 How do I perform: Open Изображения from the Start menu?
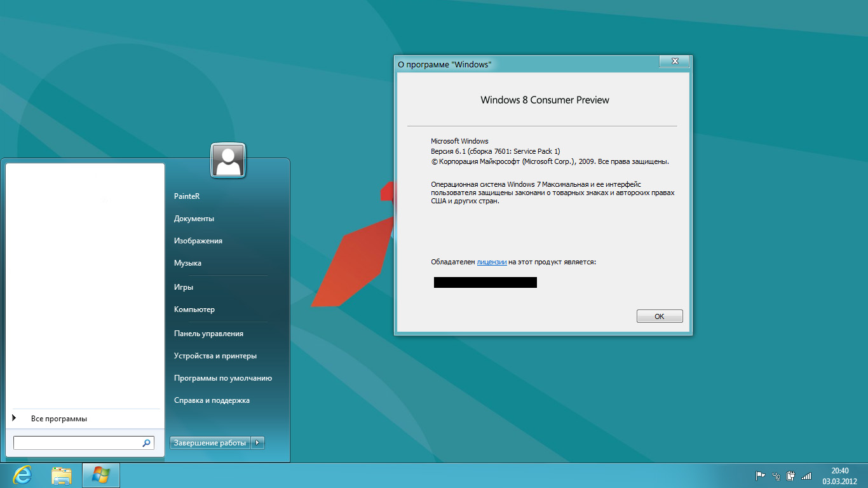click(x=198, y=241)
